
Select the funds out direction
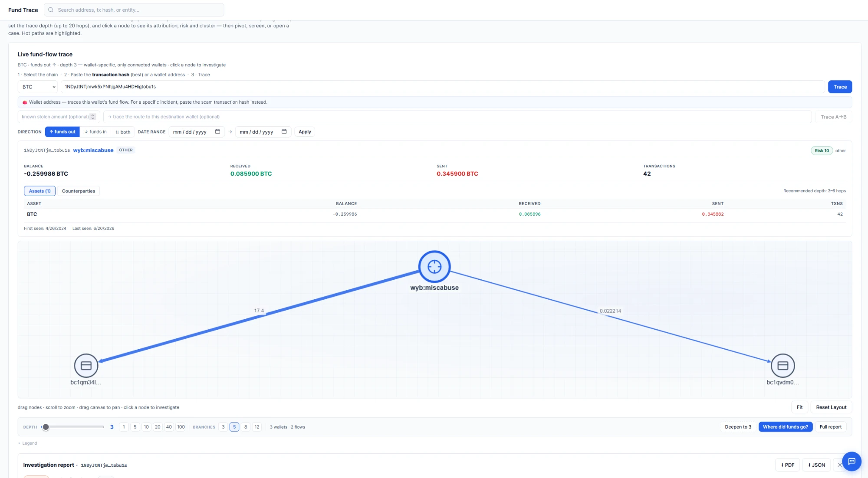62,132
